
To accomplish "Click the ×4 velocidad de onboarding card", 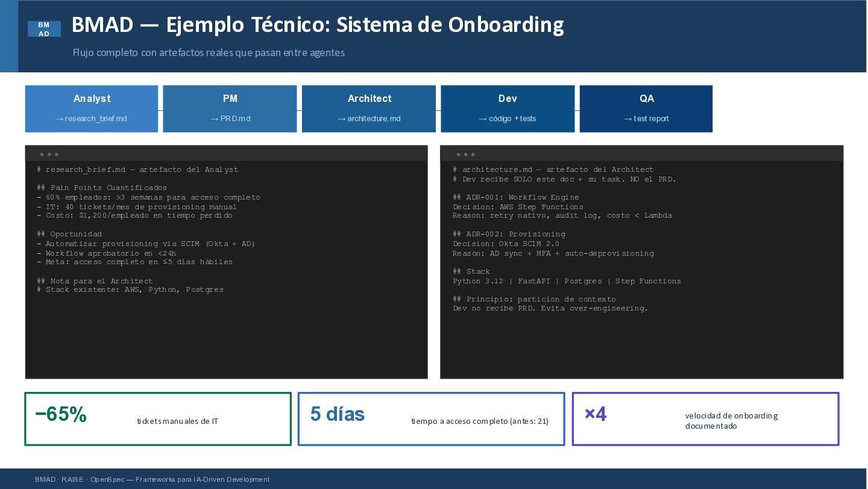I will (705, 419).
